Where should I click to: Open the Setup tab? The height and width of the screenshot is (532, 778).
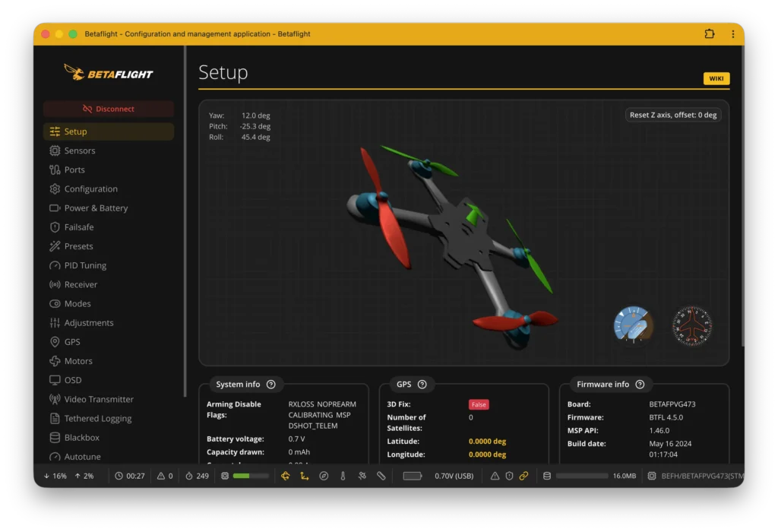(x=108, y=131)
